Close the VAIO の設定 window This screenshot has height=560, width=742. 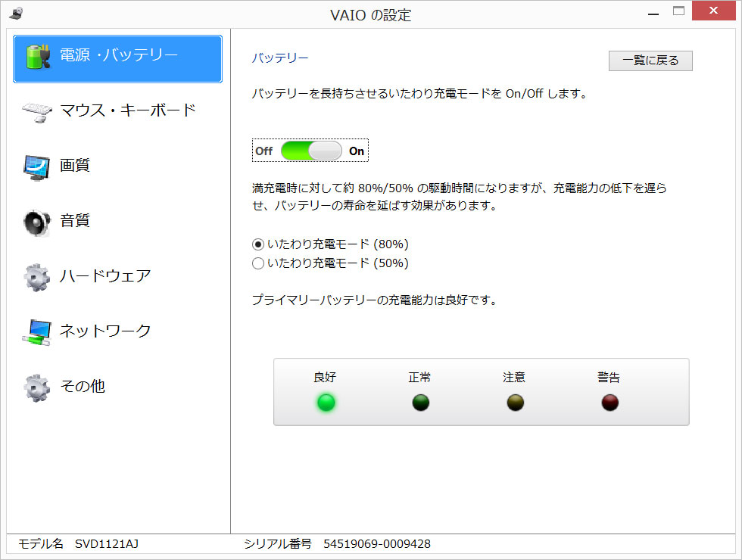[x=713, y=11]
